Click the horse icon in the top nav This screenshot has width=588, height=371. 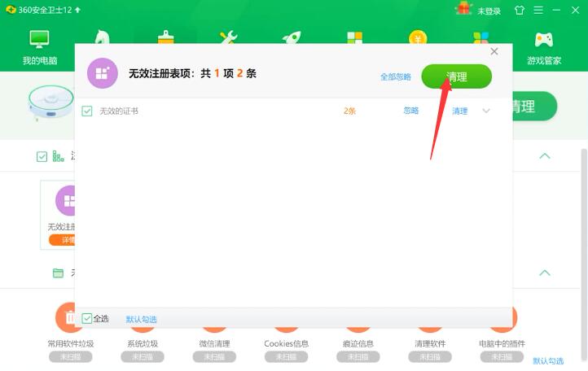(102, 37)
